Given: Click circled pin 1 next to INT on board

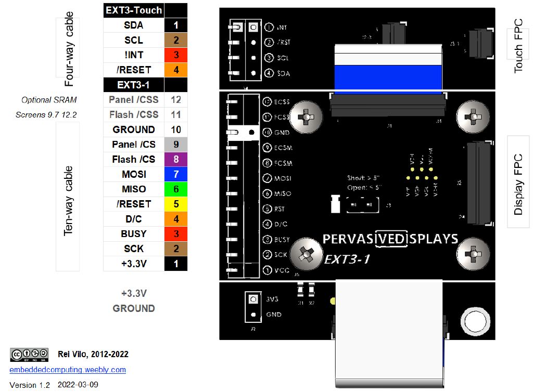Looking at the screenshot, I should point(269,27).
